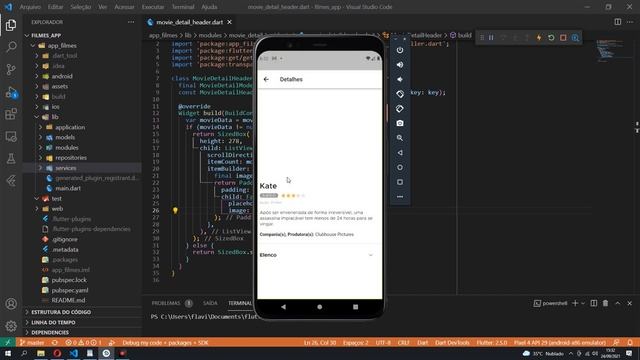Open the Executar menu
This screenshot has width=640, height=360.
[x=153, y=7]
